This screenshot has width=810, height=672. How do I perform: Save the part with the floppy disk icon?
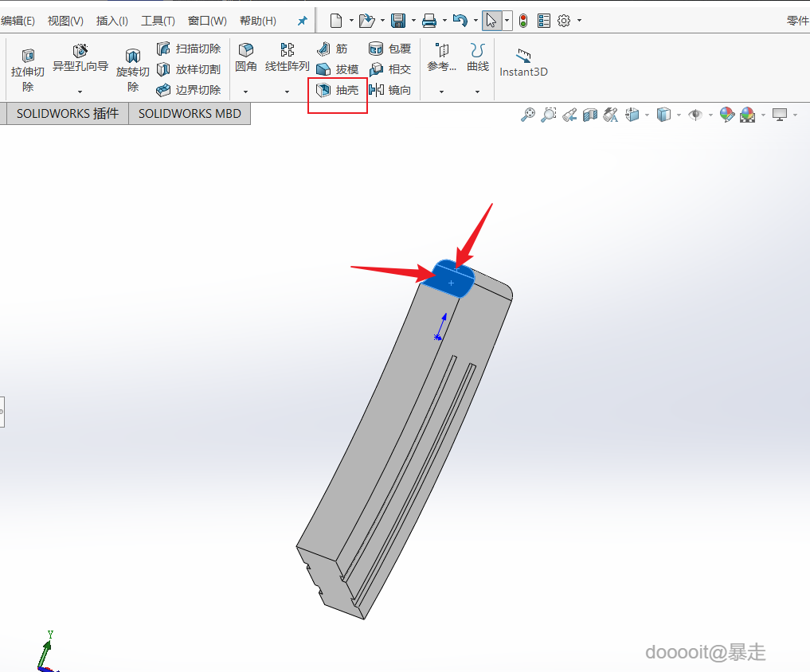(x=397, y=21)
